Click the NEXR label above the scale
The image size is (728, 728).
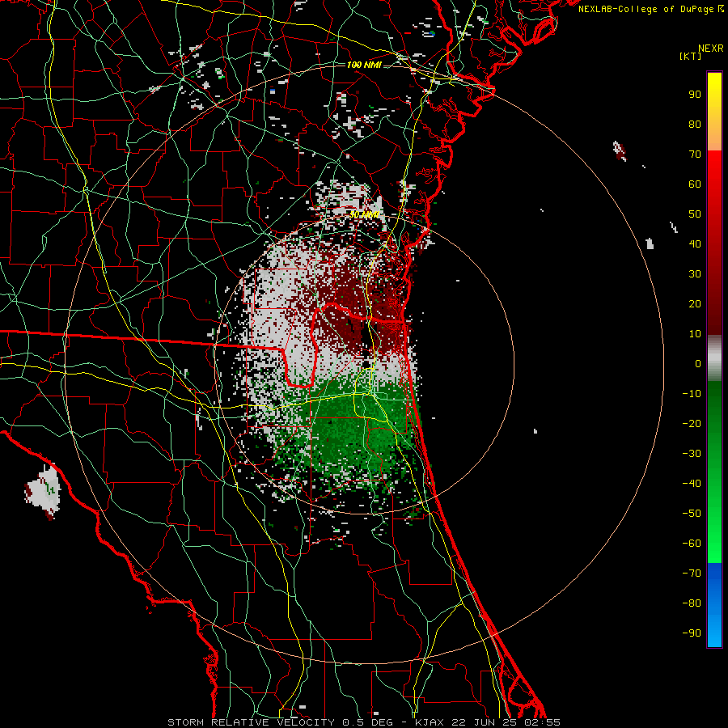(x=711, y=49)
